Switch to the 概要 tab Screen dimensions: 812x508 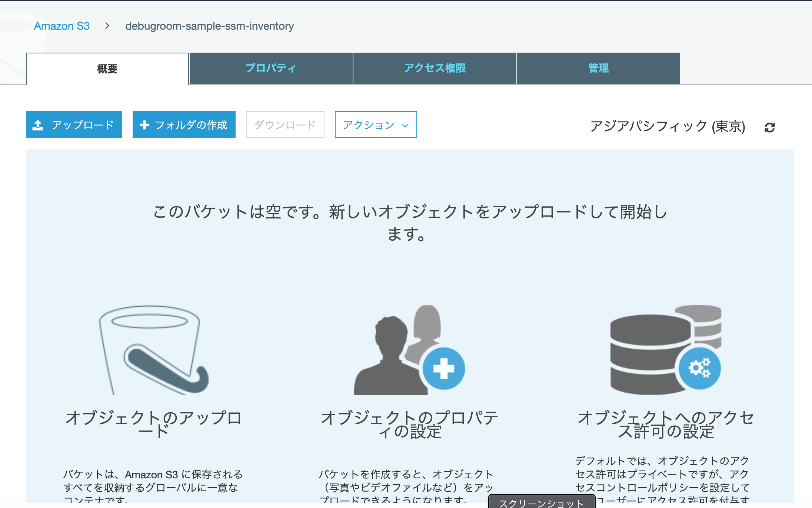(x=107, y=69)
